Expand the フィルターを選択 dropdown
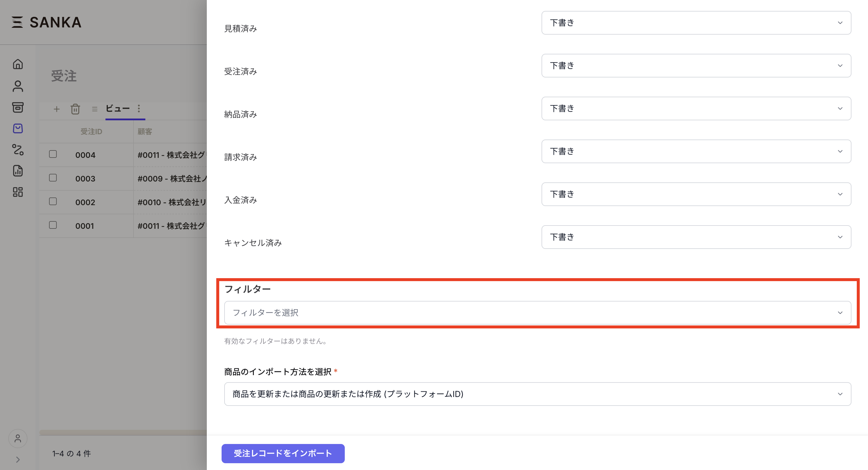868x470 pixels. point(537,312)
